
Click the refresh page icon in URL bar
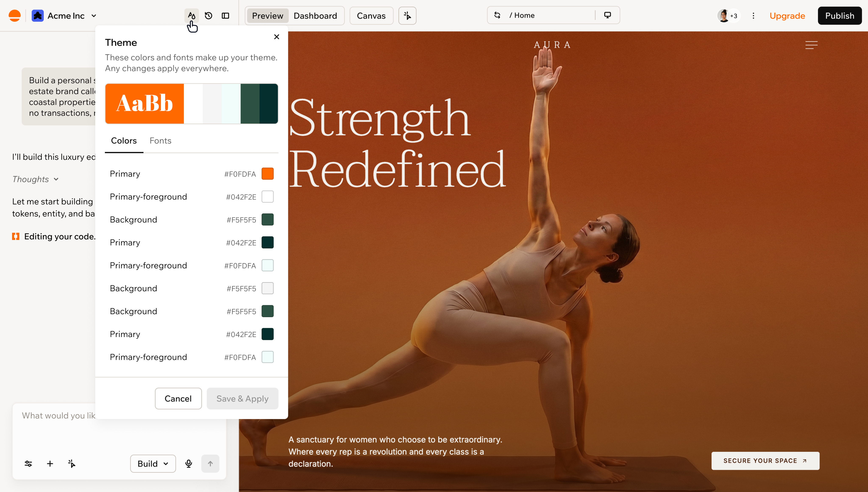click(497, 15)
